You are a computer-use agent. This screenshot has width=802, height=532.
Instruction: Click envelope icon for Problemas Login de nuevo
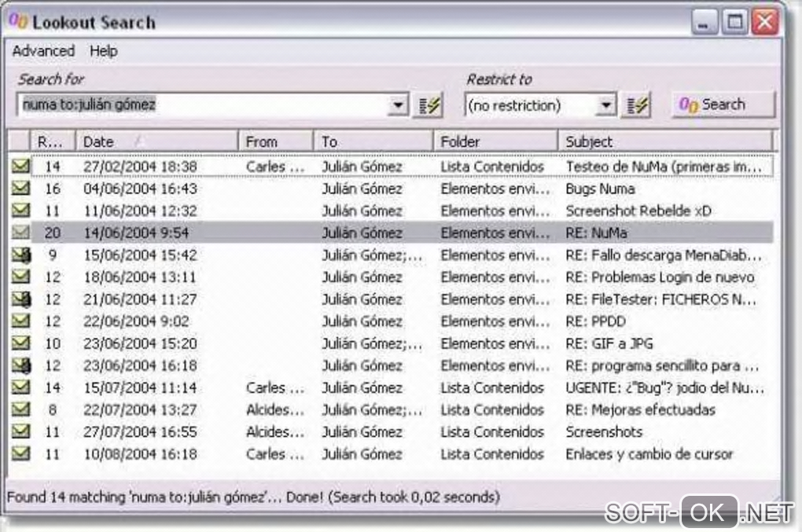point(20,277)
